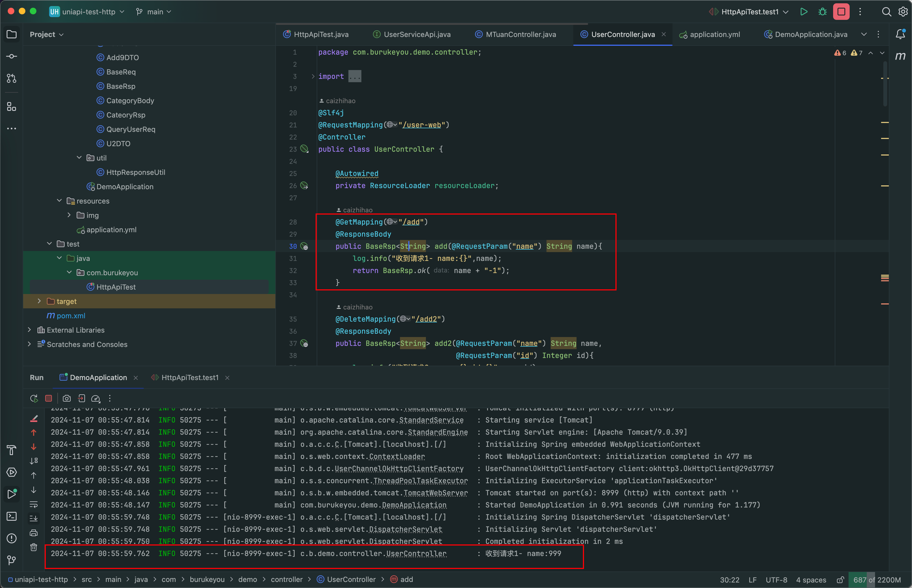912x588 pixels.
Task: Toggle read-only lock icon in status bar
Action: point(840,580)
